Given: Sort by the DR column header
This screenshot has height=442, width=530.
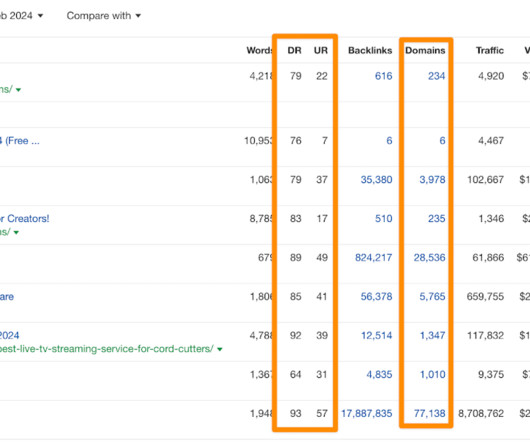Looking at the screenshot, I should [294, 50].
